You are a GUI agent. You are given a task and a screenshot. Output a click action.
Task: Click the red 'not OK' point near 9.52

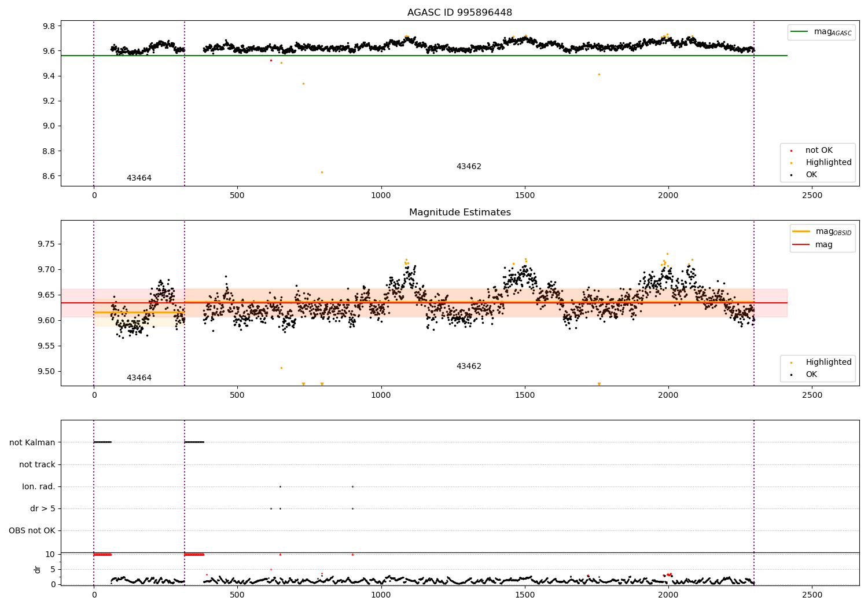[271, 60]
